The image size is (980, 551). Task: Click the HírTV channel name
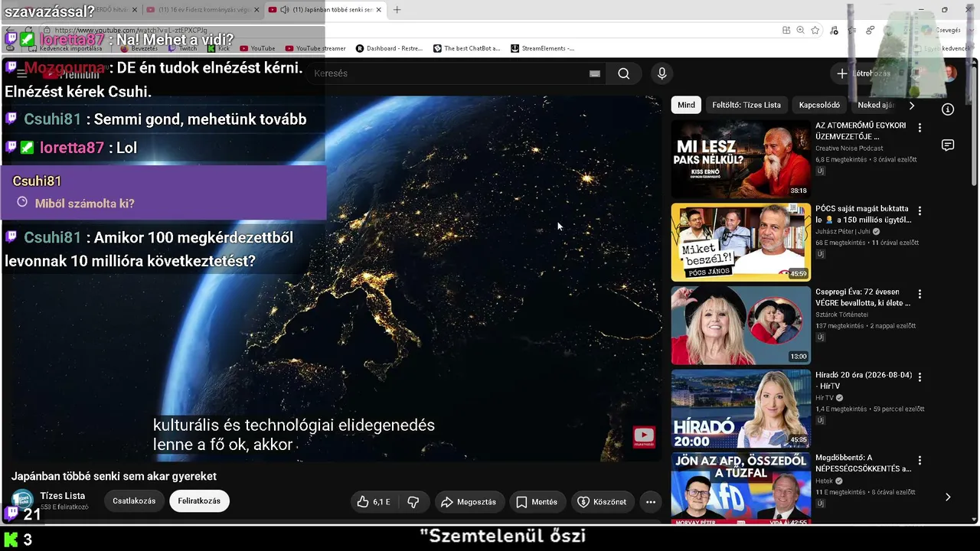pyautogui.click(x=825, y=398)
